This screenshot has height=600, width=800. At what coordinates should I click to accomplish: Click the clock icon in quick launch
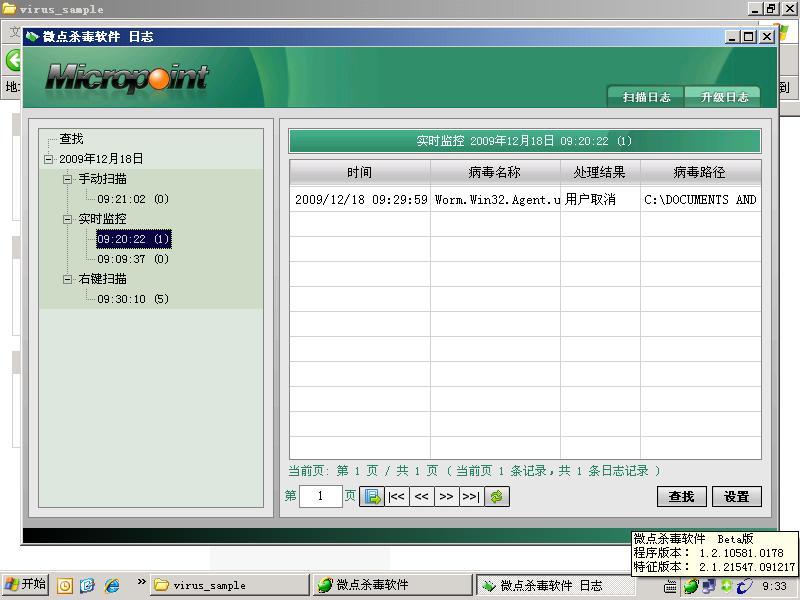point(65,585)
